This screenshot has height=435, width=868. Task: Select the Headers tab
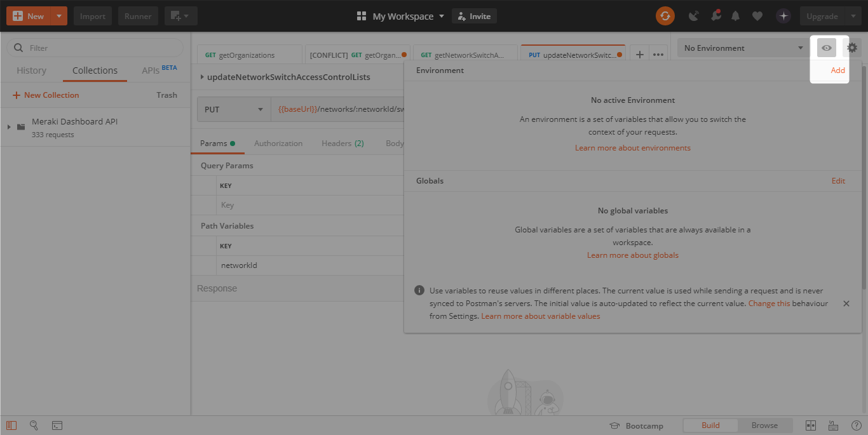point(342,144)
